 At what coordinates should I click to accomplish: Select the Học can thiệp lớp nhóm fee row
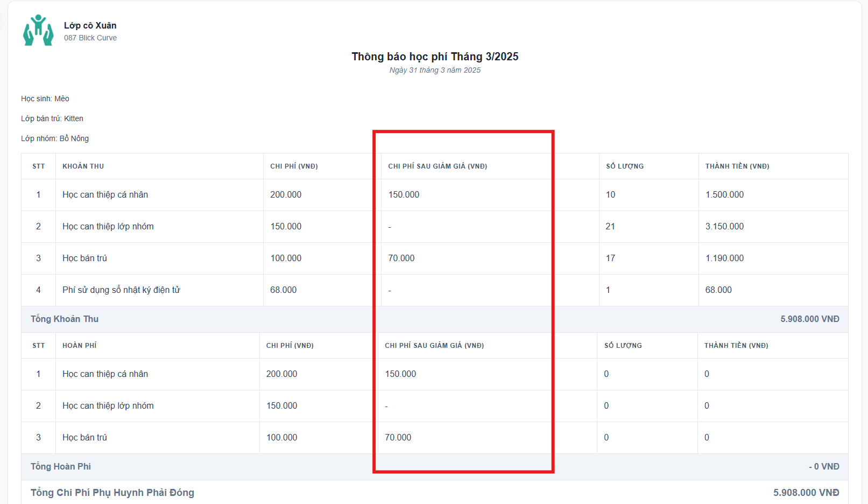click(x=108, y=227)
